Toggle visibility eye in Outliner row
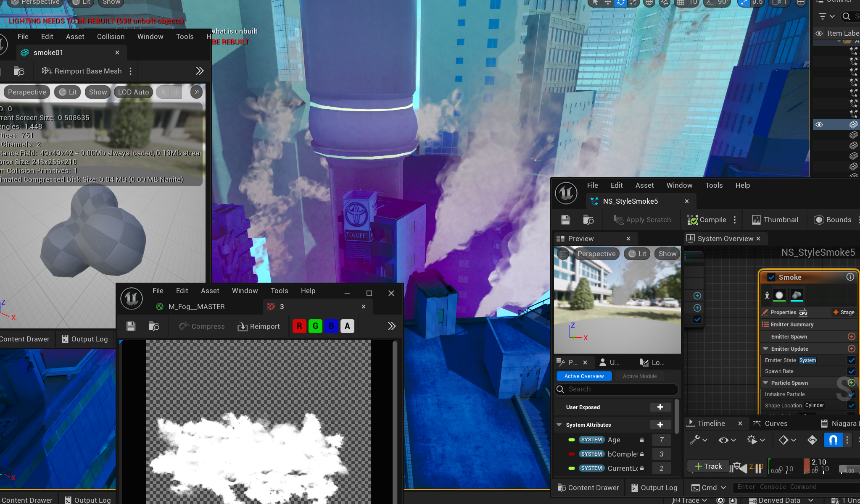This screenshot has height=504, width=860. pyautogui.click(x=819, y=125)
